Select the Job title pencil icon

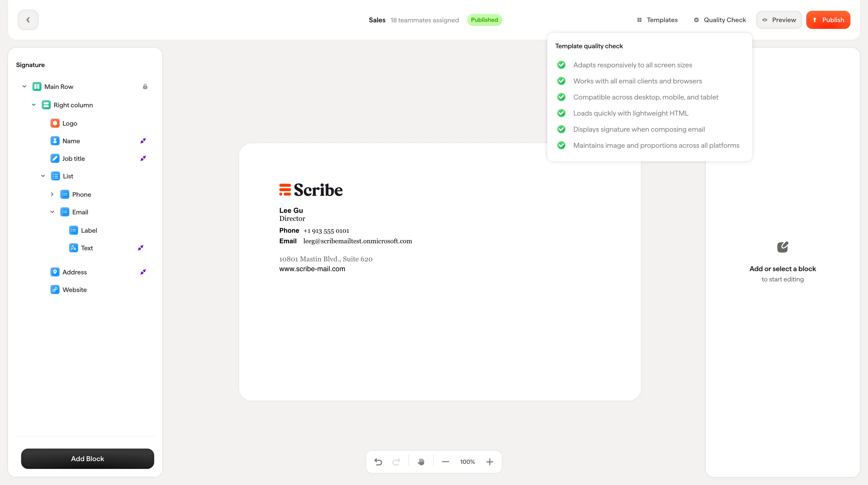(x=55, y=158)
